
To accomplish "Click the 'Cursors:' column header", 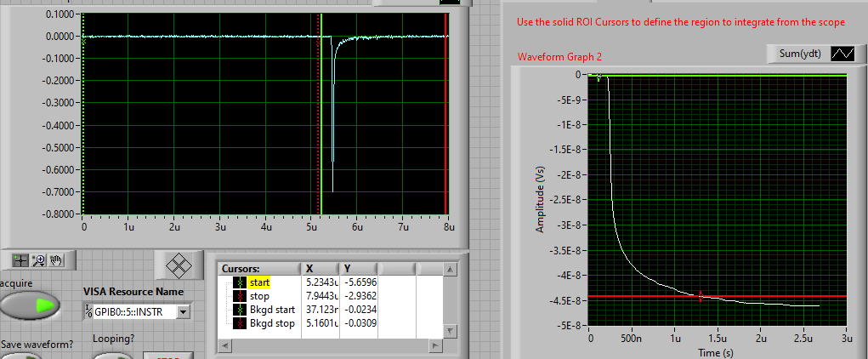I will [x=259, y=269].
